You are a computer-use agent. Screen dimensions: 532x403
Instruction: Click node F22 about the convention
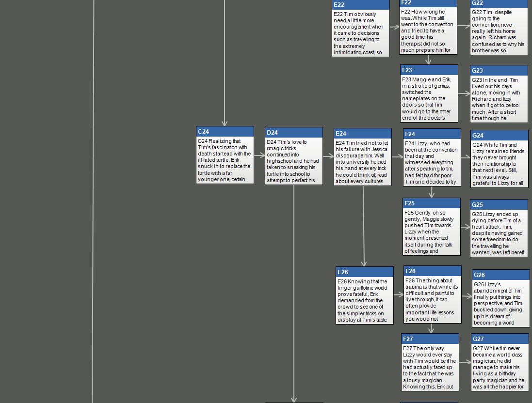pyautogui.click(x=428, y=27)
